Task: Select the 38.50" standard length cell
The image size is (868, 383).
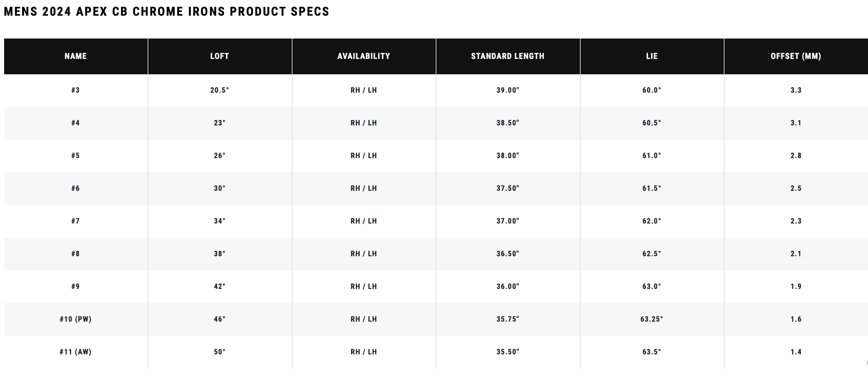Action: click(508, 123)
